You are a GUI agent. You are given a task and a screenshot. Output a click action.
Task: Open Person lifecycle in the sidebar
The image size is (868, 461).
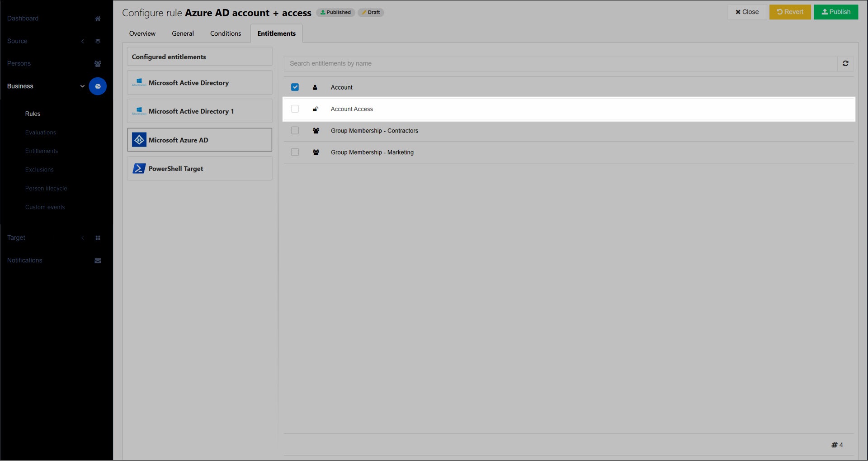point(46,189)
